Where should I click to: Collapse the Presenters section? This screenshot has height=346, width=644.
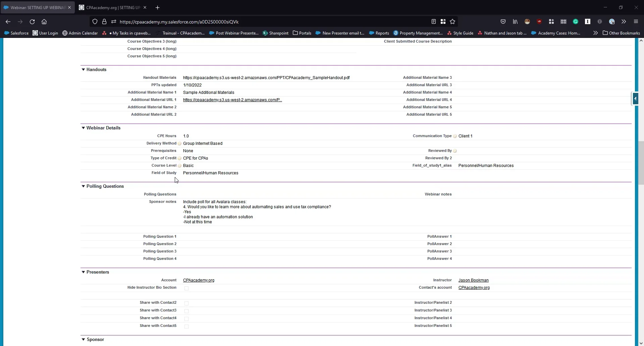point(83,272)
